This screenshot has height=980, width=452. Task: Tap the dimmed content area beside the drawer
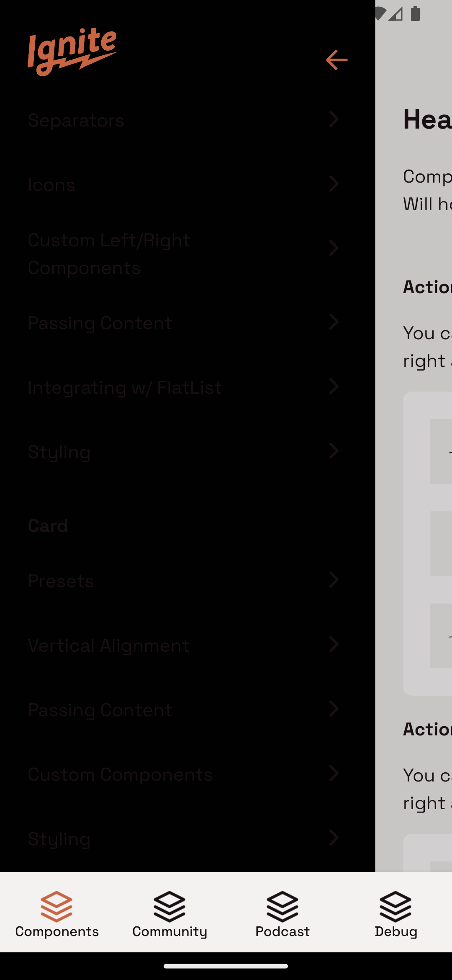pyautogui.click(x=414, y=503)
